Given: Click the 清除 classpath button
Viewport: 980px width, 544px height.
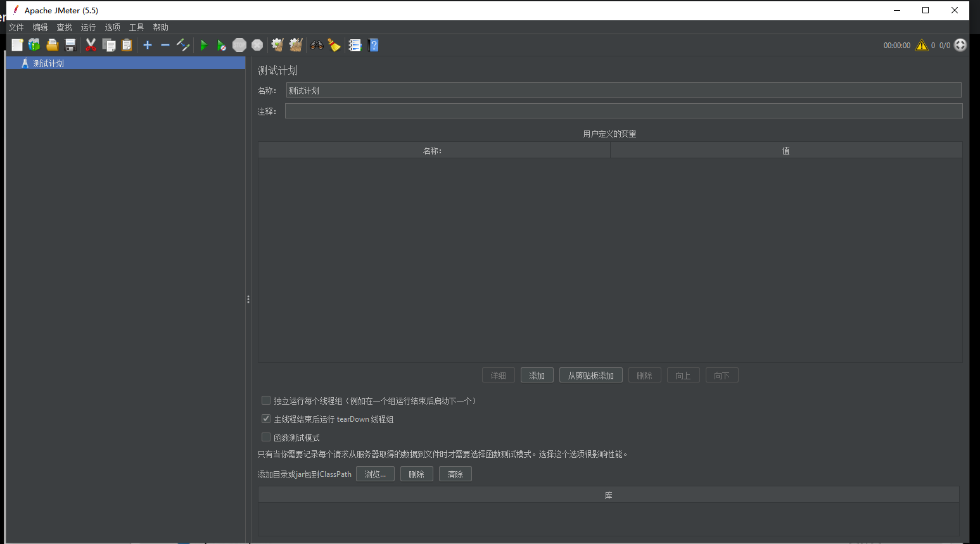Looking at the screenshot, I should [x=455, y=474].
